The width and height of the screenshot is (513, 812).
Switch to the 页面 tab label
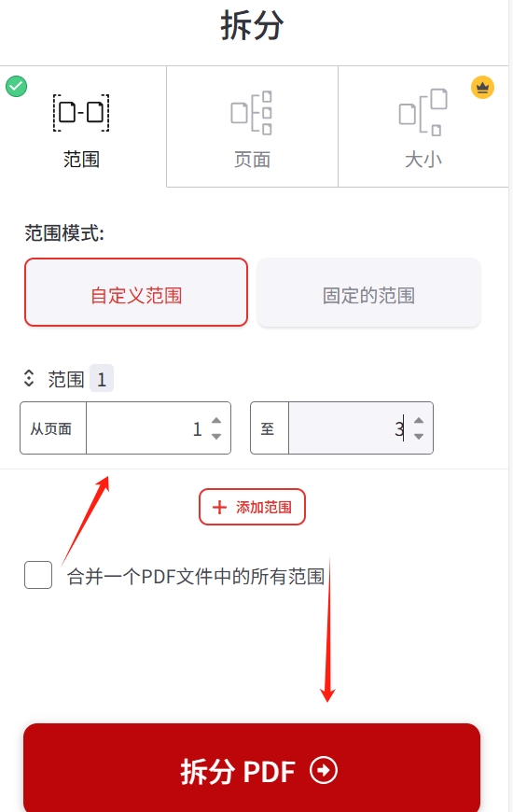click(x=252, y=160)
